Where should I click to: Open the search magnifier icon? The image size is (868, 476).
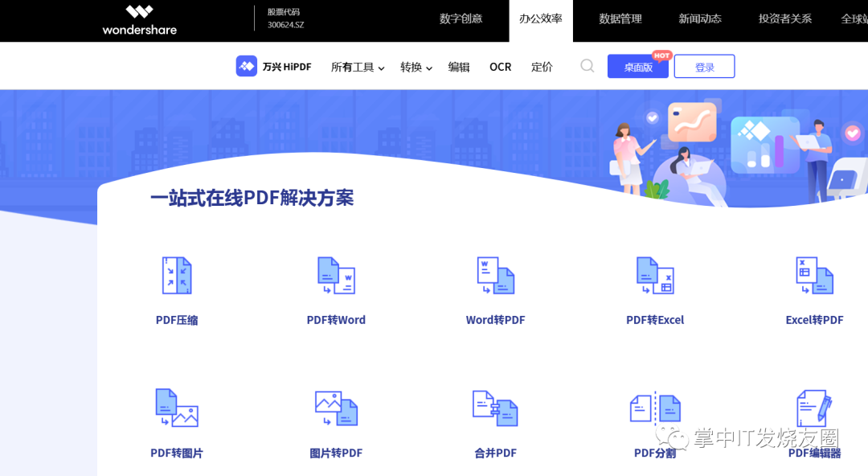[x=588, y=67]
